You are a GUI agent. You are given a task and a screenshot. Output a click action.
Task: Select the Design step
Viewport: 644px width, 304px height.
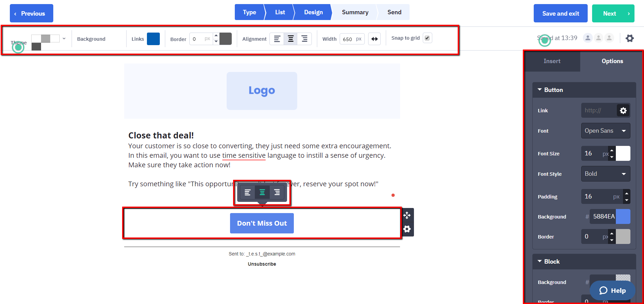[314, 12]
